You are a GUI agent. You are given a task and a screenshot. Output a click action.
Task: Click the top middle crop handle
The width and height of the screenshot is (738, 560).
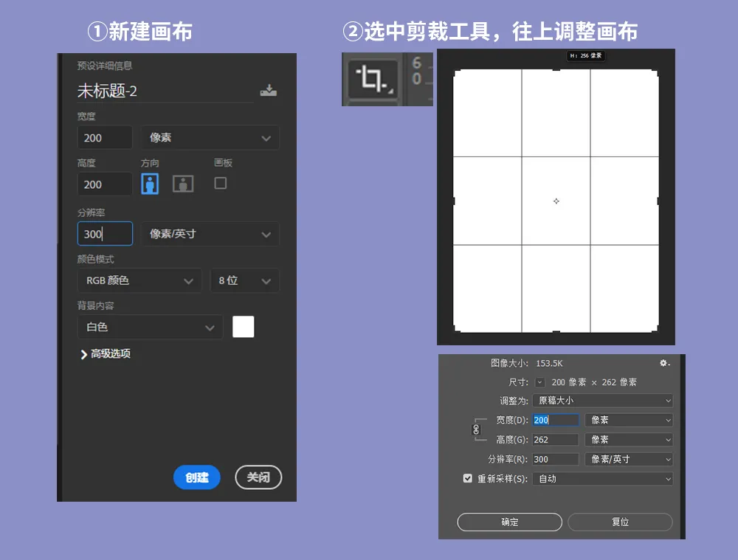click(556, 70)
